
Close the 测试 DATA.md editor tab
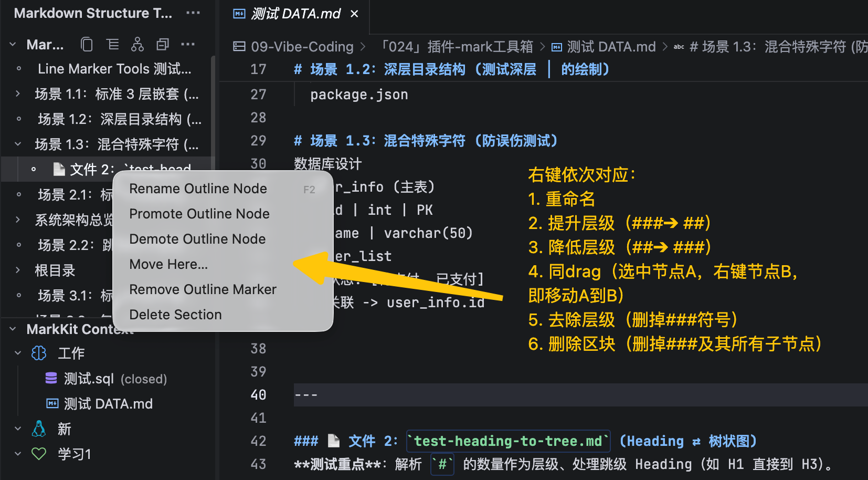tap(355, 14)
